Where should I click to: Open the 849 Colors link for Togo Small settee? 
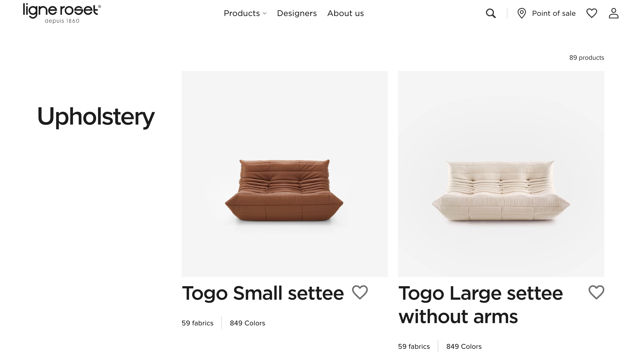click(247, 323)
